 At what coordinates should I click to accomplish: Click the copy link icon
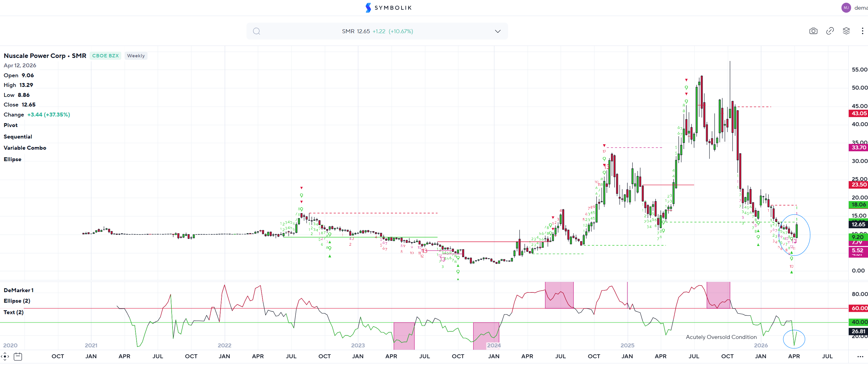click(830, 31)
